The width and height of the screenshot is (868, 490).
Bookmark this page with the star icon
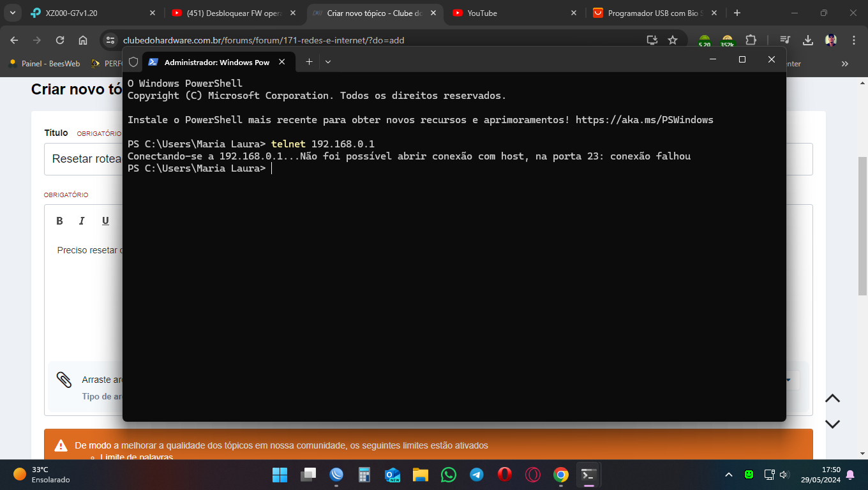click(x=673, y=40)
